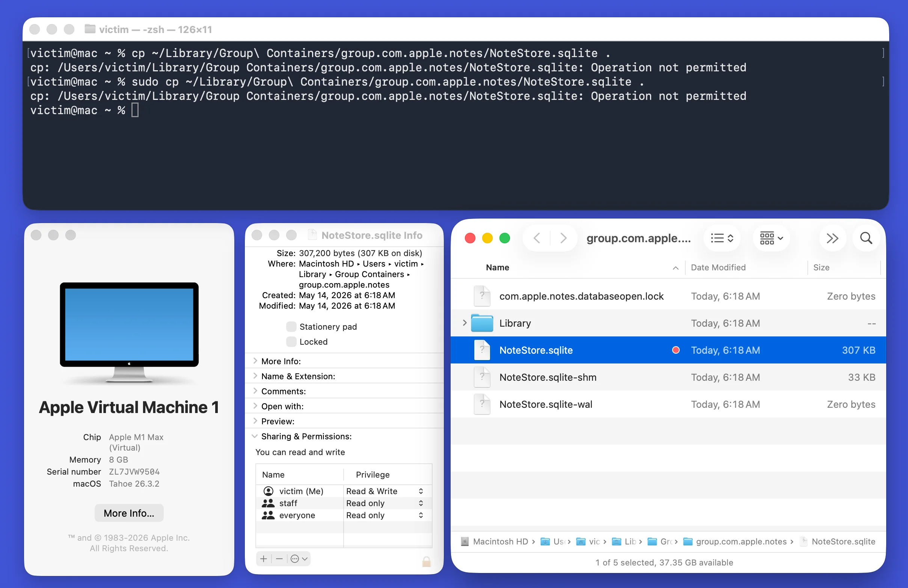The image size is (908, 588).
Task: Click the red tag dot on NoteStore.sqlite
Action: (676, 350)
